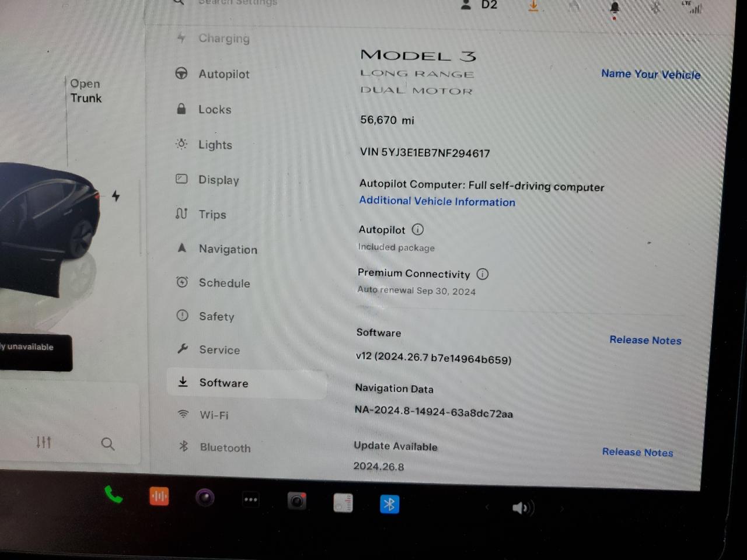The width and height of the screenshot is (747, 560).
Task: Go to Locks settings
Action: [204, 109]
